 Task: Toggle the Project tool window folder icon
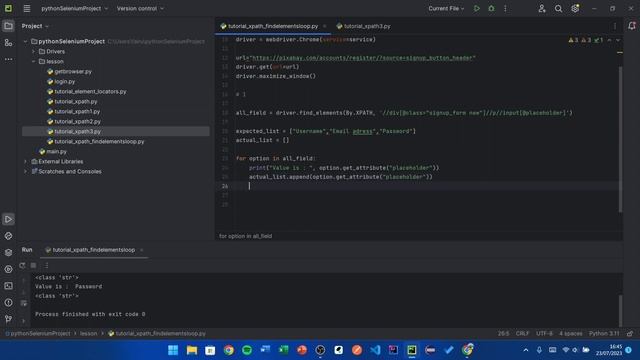pos(8,26)
